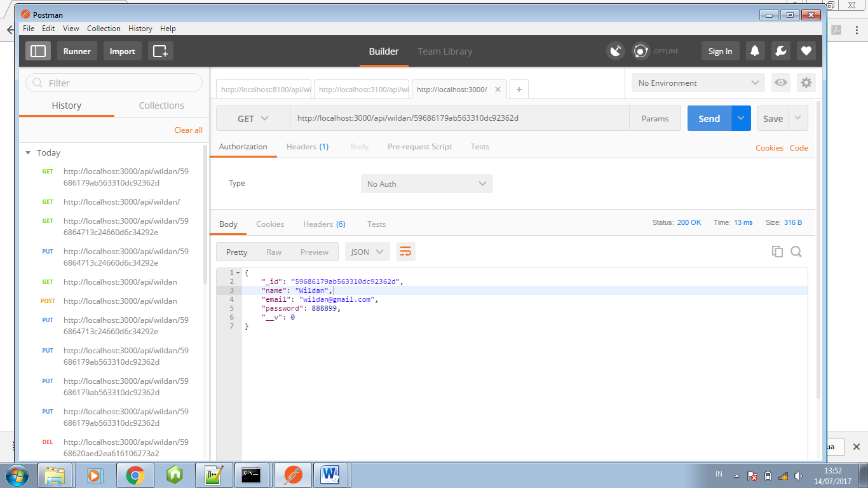Click the Import button

(x=122, y=51)
